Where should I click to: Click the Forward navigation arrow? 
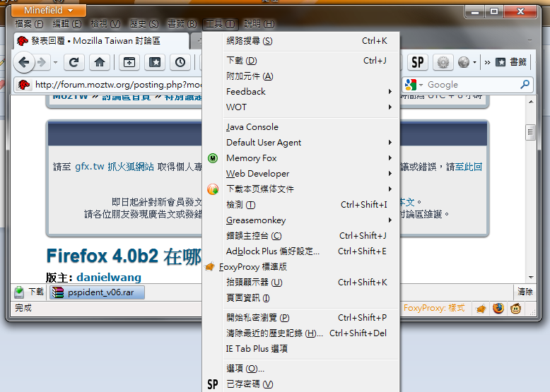(x=42, y=63)
